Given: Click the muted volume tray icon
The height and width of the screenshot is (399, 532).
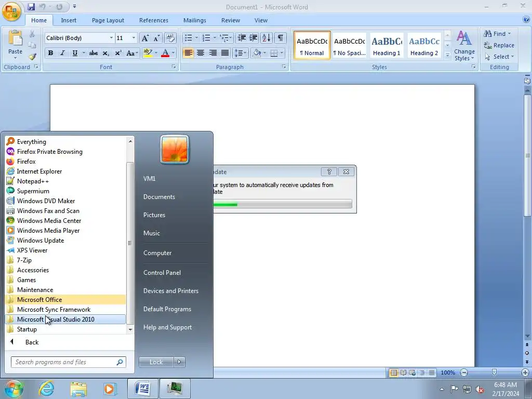Looking at the screenshot, I should (480, 389).
